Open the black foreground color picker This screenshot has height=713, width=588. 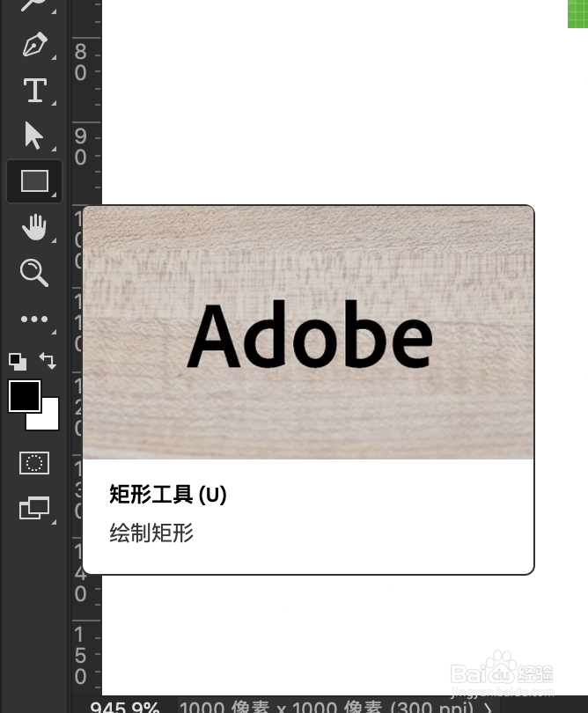[x=25, y=396]
